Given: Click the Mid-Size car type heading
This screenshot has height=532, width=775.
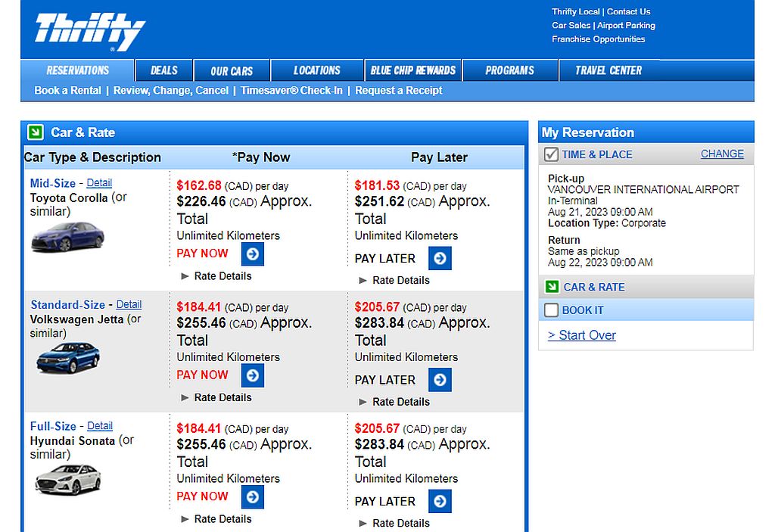Looking at the screenshot, I should [x=53, y=183].
